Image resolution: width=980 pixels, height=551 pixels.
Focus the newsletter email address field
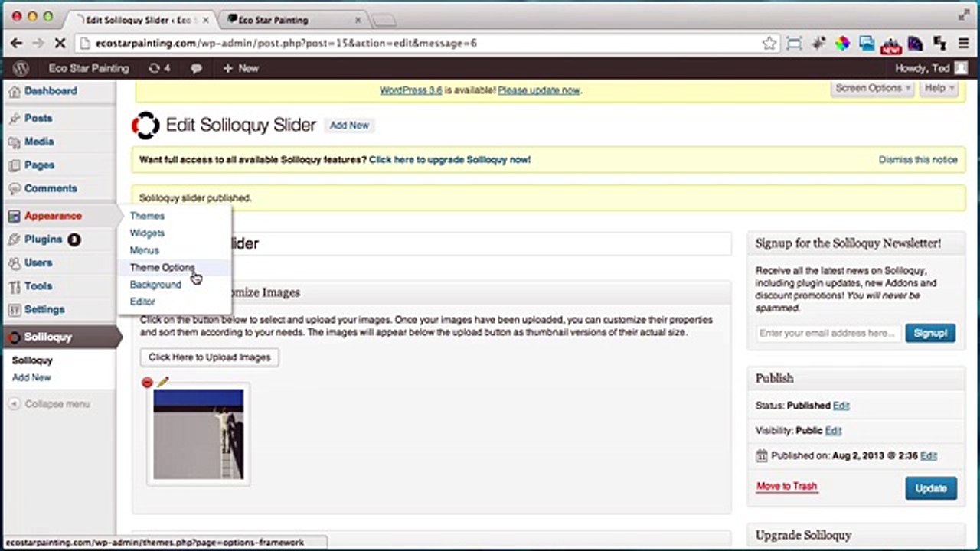point(827,333)
